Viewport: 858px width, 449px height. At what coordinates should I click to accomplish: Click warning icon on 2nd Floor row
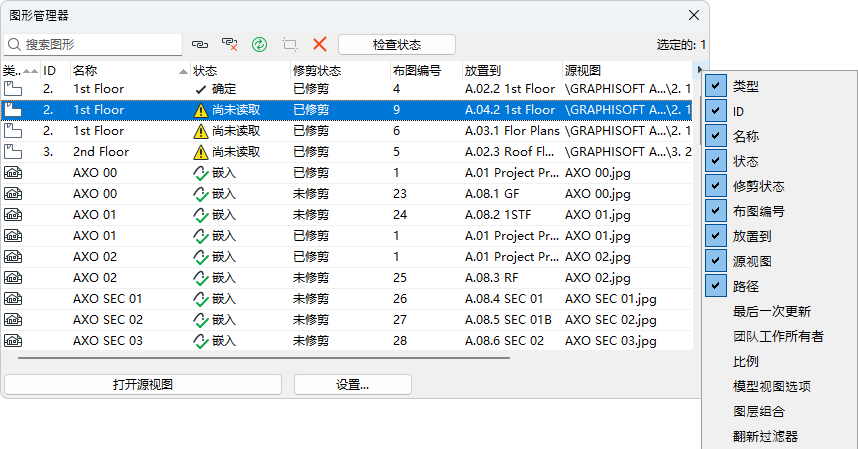pyautogui.click(x=201, y=152)
